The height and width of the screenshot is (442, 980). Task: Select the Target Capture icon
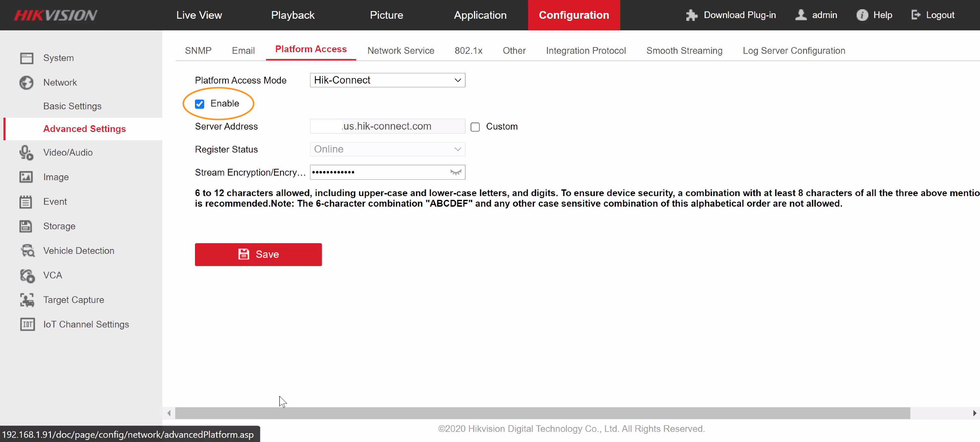coord(27,300)
